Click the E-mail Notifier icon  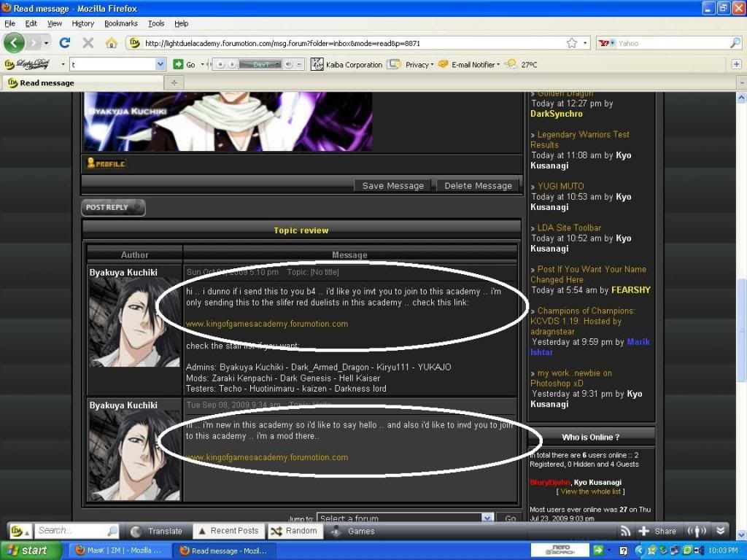[443, 64]
